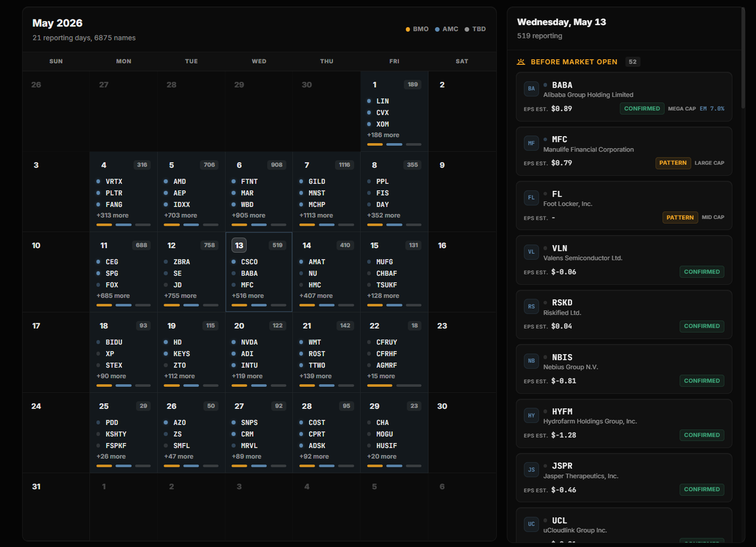
Task: Expand +15 more on May 22
Action: [x=381, y=376]
